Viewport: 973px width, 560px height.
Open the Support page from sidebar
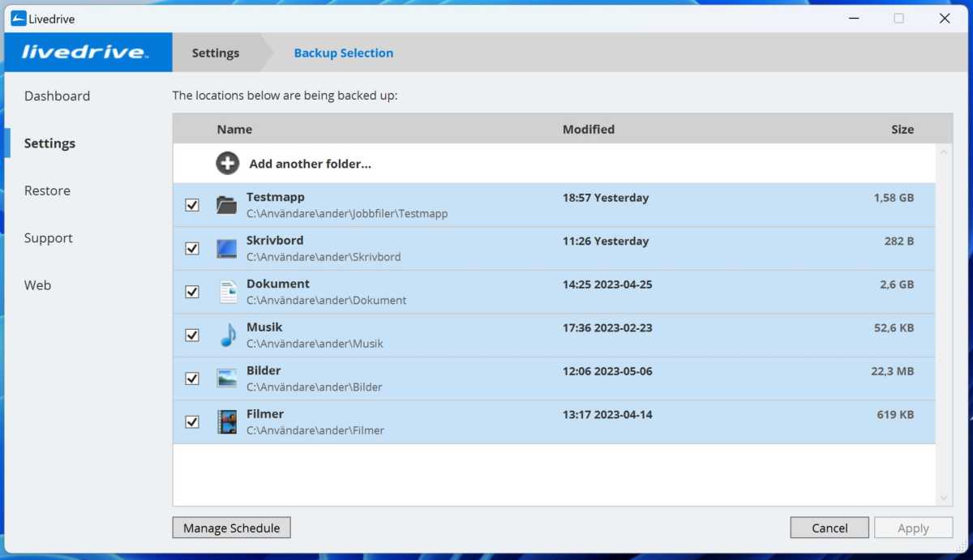tap(48, 238)
